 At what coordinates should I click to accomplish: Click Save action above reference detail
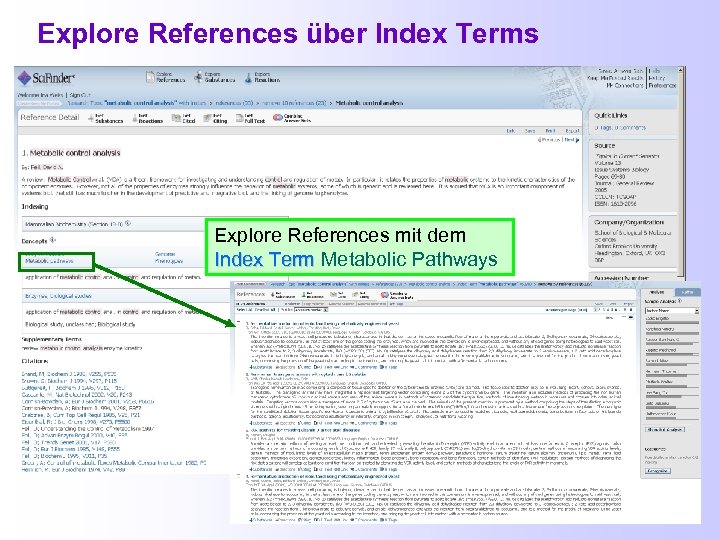[530, 131]
